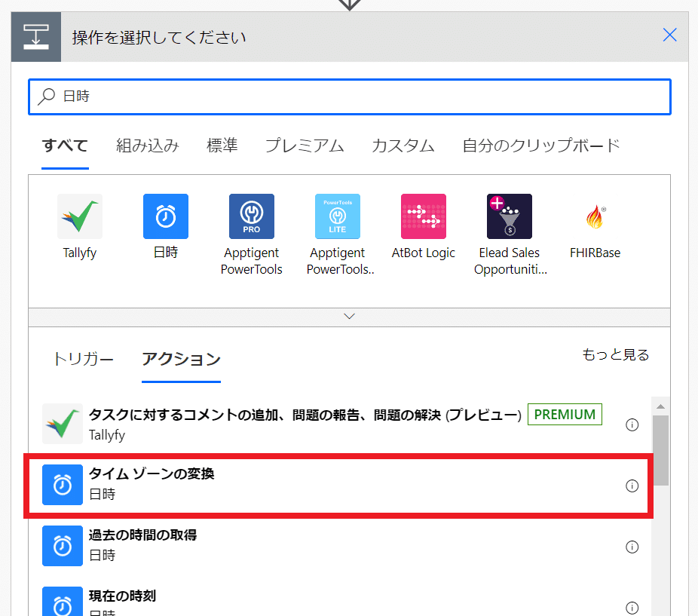Click clock icon for 過去の時間の取得
This screenshot has width=698, height=616.
point(63,546)
